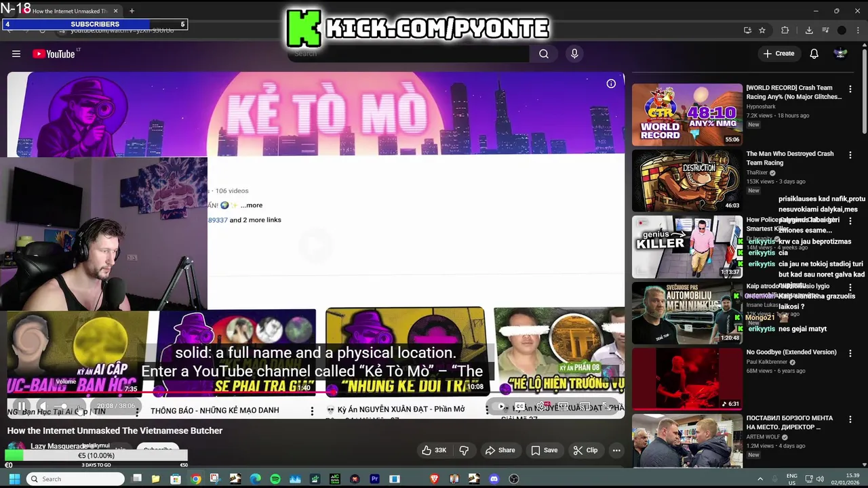The width and height of the screenshot is (868, 488).
Task: Bookmark this page with star icon
Action: (762, 30)
